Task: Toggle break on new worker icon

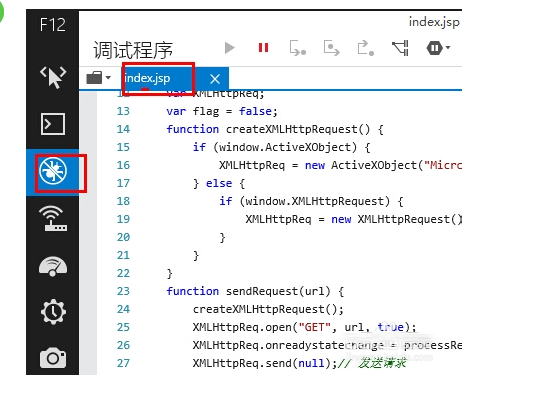Action: (400, 48)
